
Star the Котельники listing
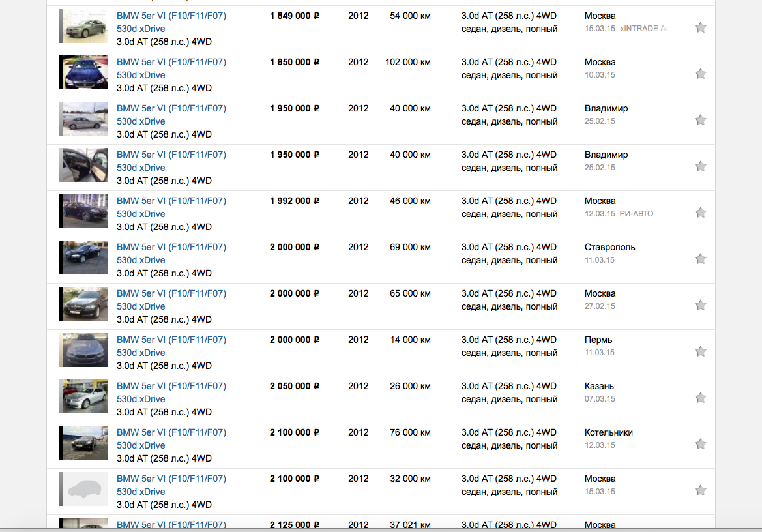pyautogui.click(x=700, y=444)
